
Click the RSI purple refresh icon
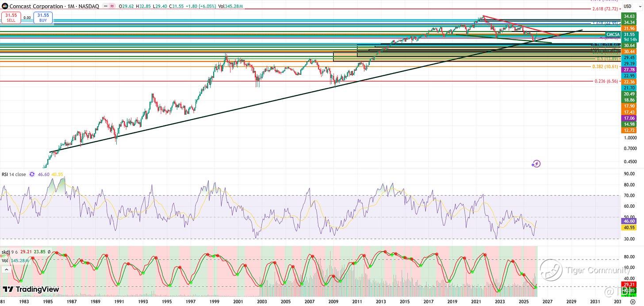(x=32, y=174)
